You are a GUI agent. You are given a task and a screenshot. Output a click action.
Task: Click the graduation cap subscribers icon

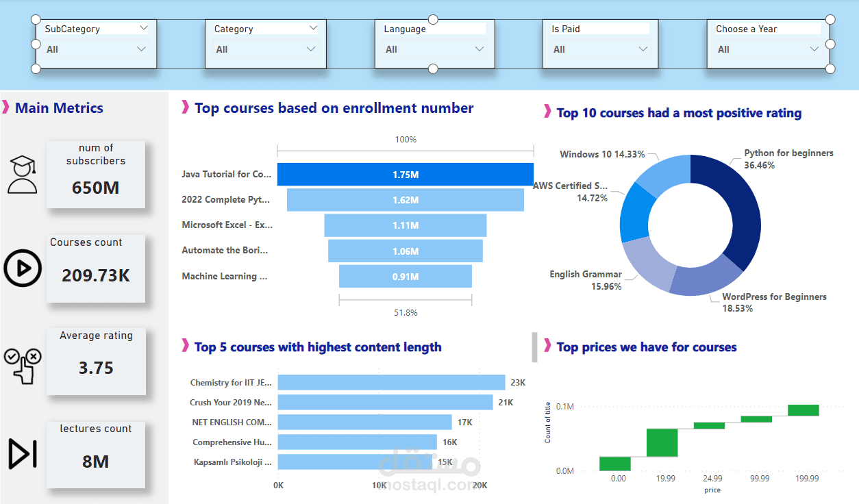pos(23,174)
